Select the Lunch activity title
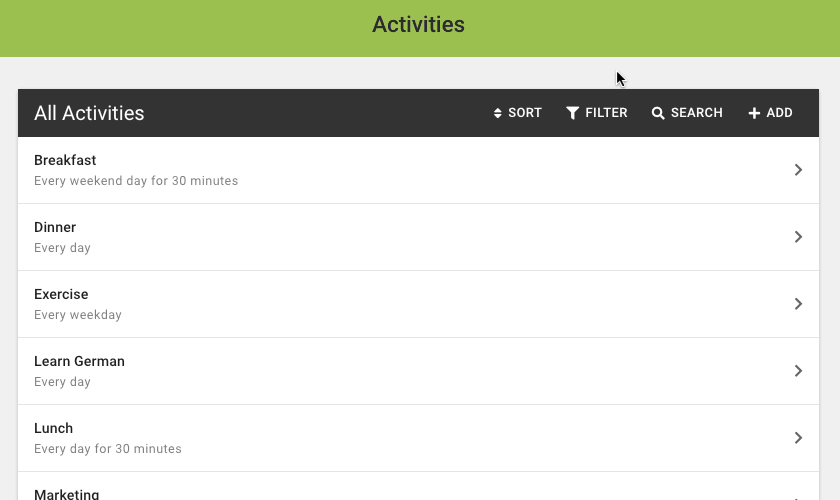 click(x=54, y=428)
